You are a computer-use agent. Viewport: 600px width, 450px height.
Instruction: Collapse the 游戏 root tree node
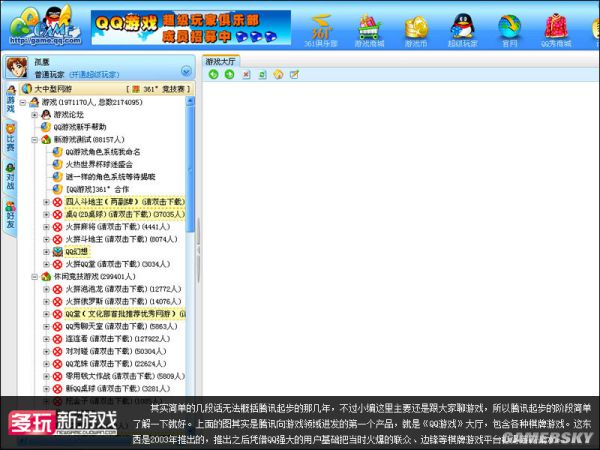pyautogui.click(x=23, y=102)
